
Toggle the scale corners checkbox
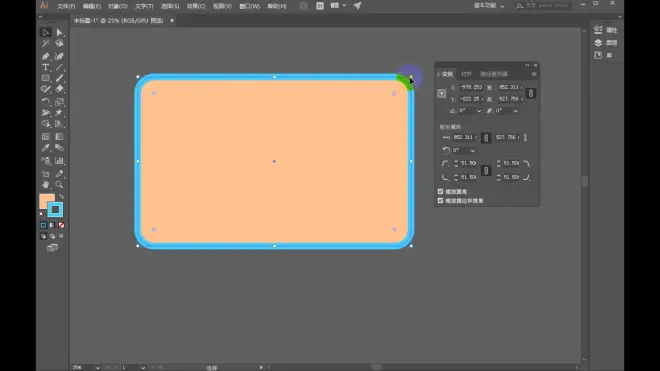(440, 191)
